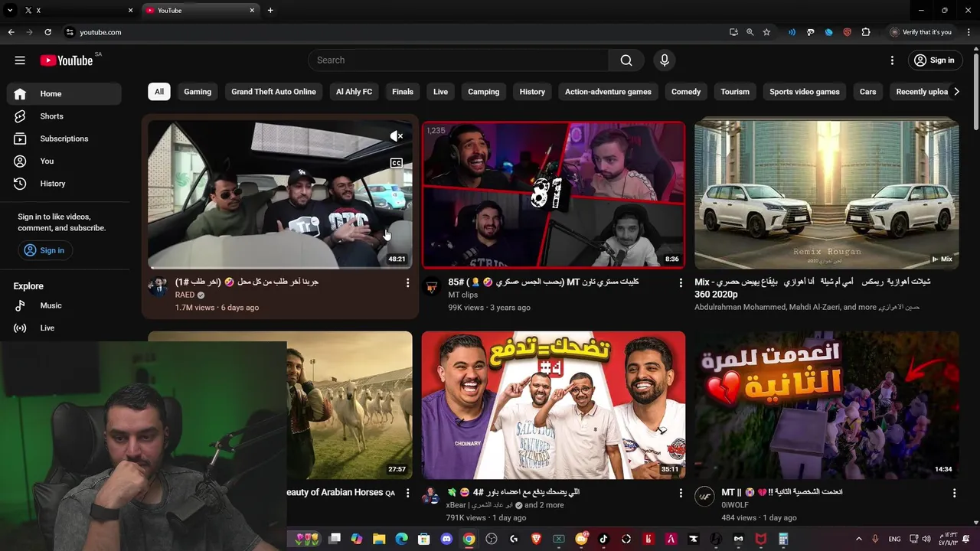Open options for MT clips video
Viewport: 980px width, 551px height.
pyautogui.click(x=681, y=282)
